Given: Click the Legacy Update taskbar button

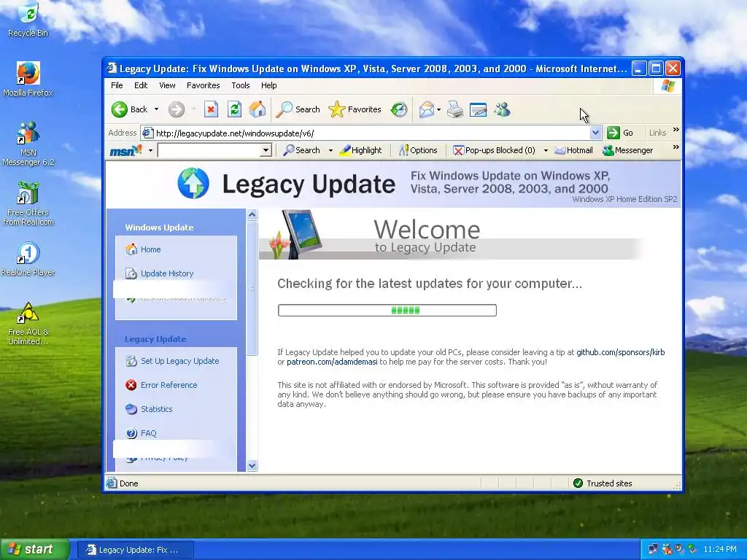Looking at the screenshot, I should pos(135,550).
